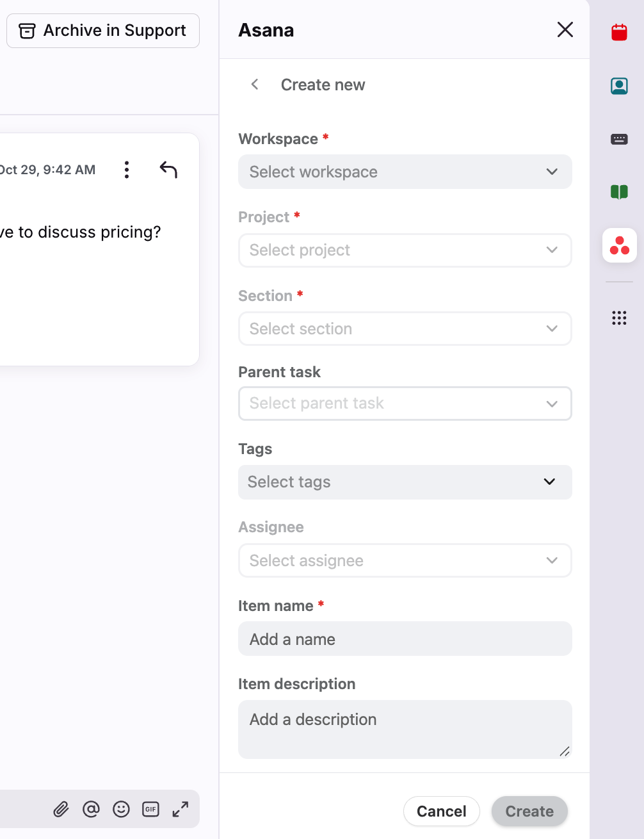Open the GIF picker

[x=150, y=810]
